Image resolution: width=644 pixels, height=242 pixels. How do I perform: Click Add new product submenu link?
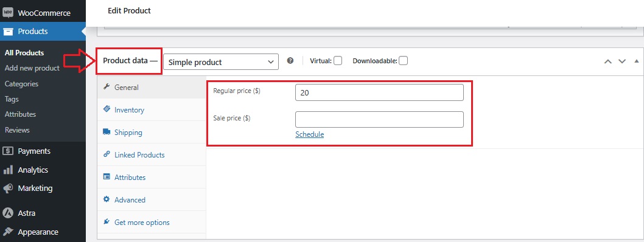tap(32, 68)
